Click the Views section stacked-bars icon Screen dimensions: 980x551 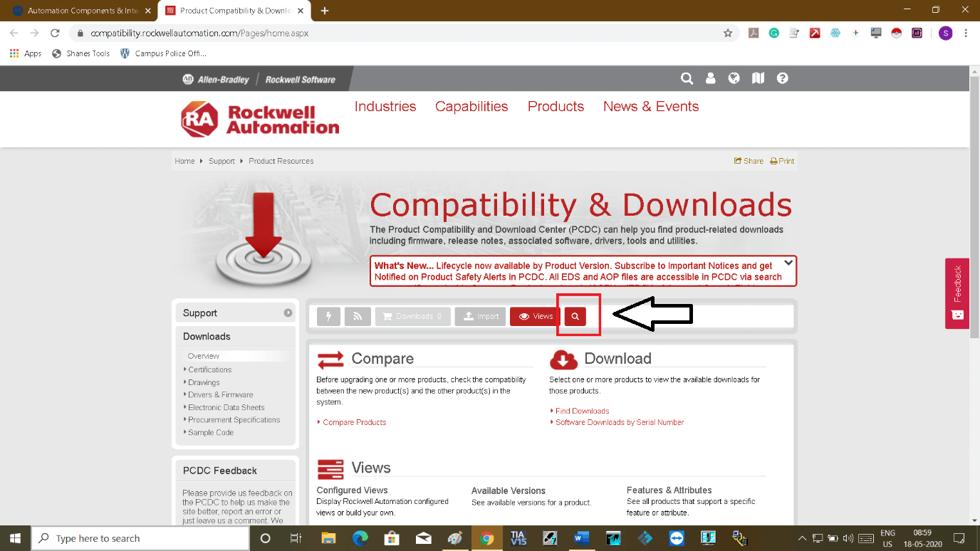tap(330, 469)
